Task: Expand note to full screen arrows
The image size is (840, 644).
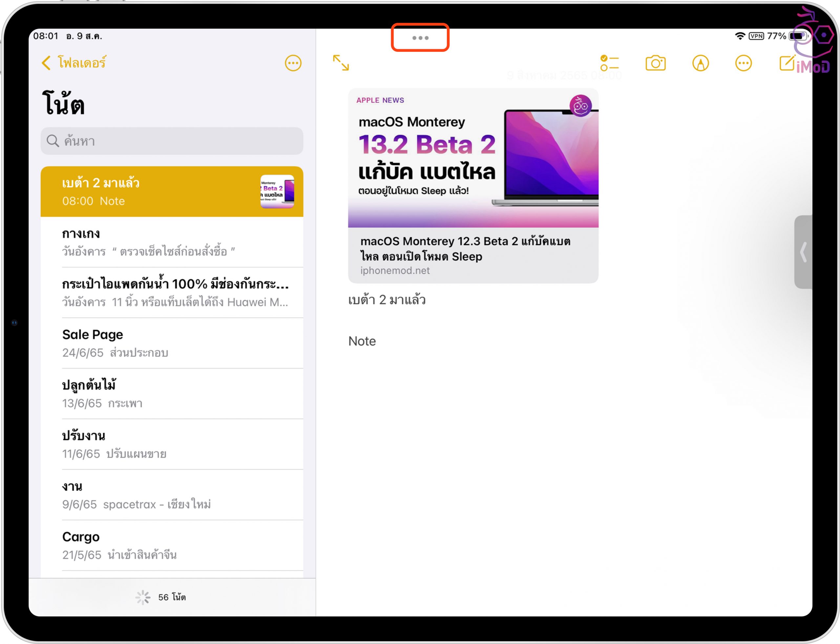Action: [x=341, y=63]
